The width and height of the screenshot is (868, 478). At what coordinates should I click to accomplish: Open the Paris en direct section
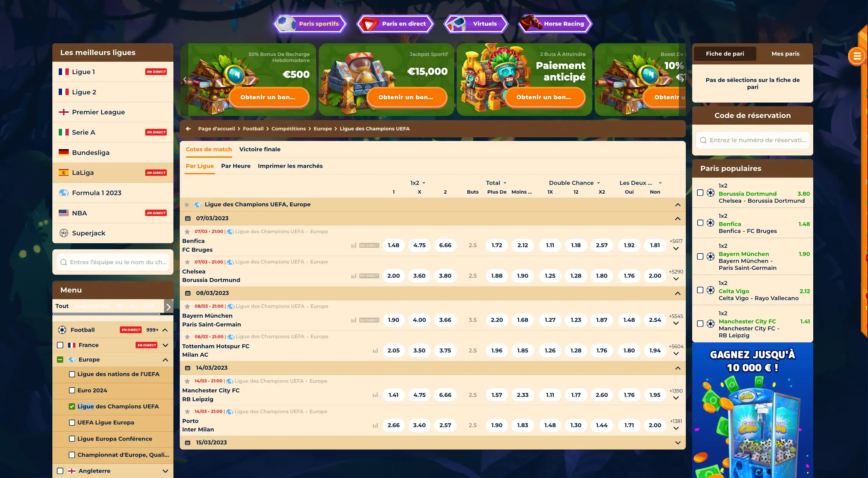click(x=395, y=24)
